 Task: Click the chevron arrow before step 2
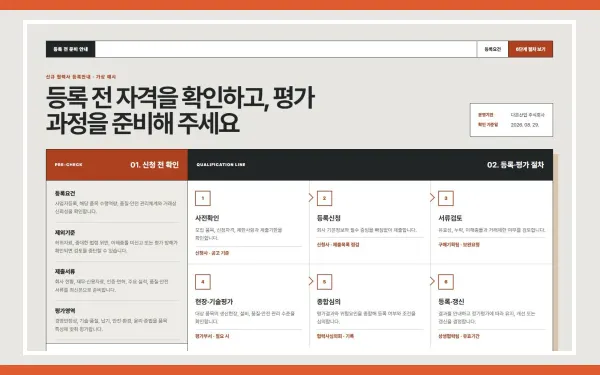click(x=311, y=198)
